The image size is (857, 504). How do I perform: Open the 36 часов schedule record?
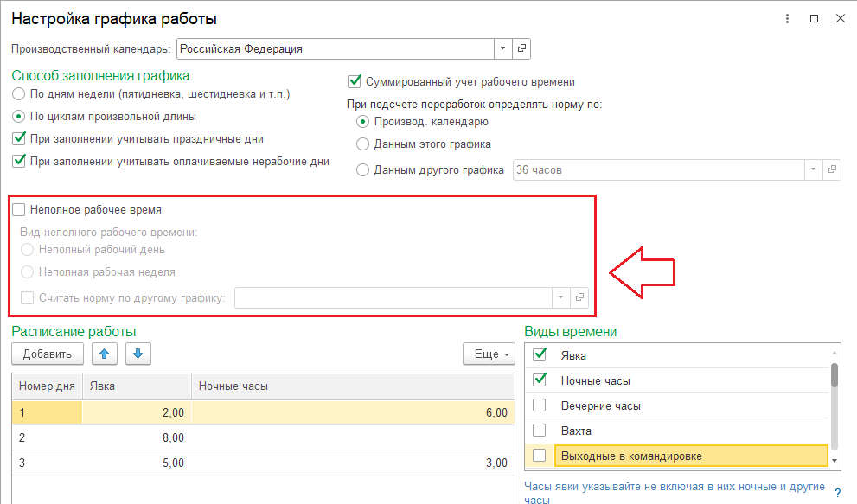click(832, 170)
